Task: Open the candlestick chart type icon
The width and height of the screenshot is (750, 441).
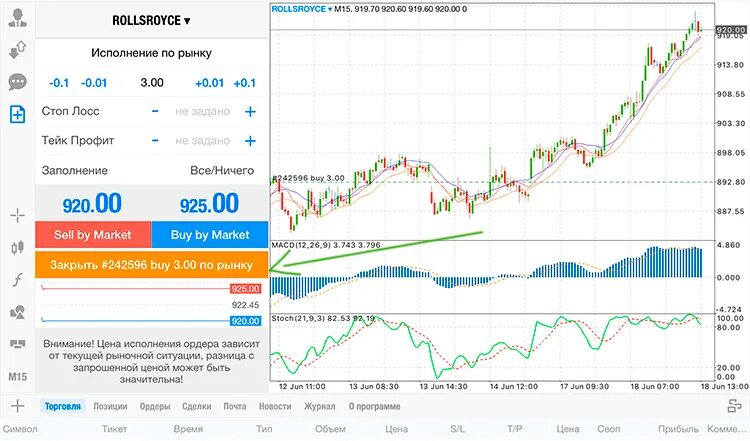Action: [x=18, y=247]
